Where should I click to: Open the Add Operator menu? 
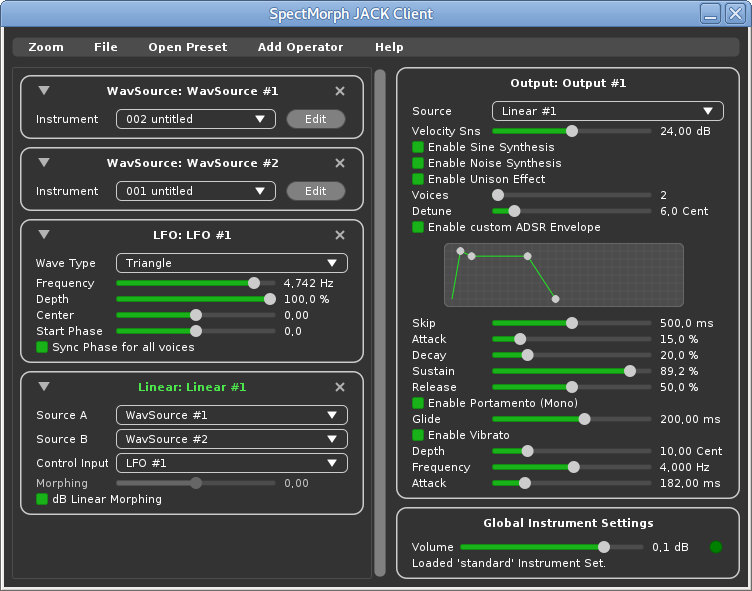pyautogui.click(x=300, y=47)
